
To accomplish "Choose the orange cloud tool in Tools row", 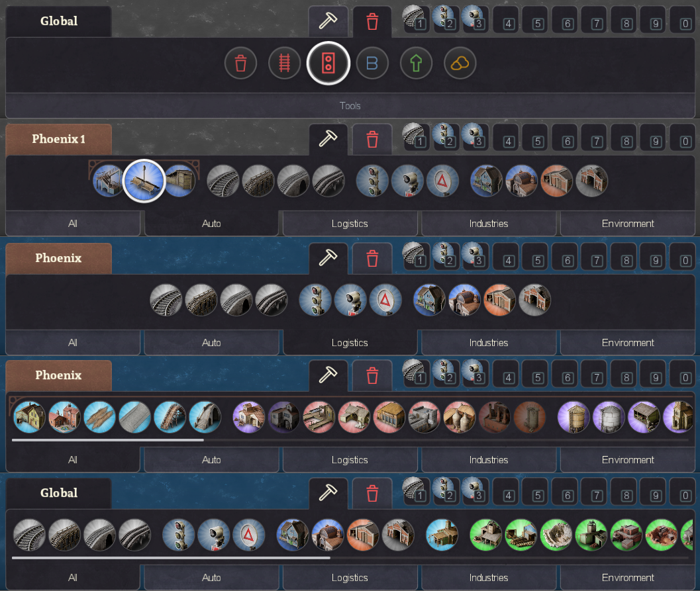I will click(460, 63).
